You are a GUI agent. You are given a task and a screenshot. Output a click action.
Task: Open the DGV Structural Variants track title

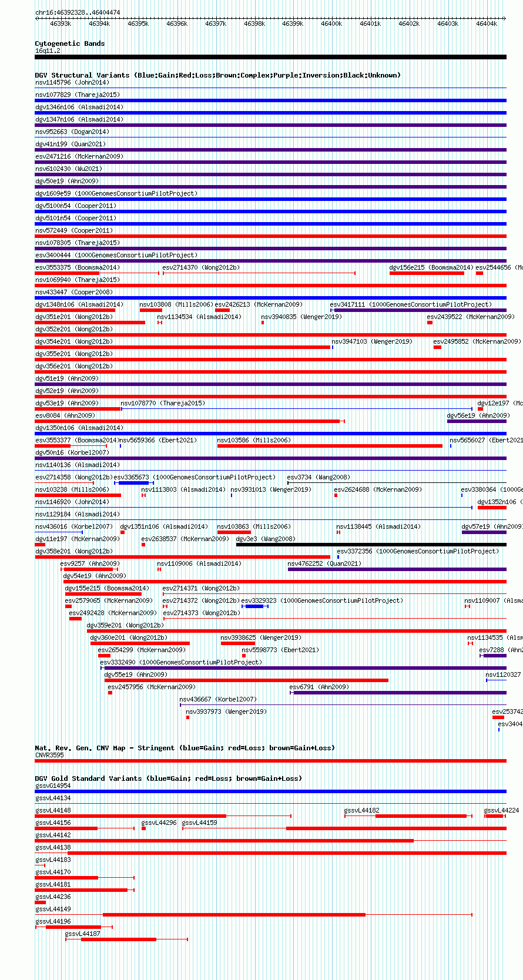coord(217,75)
